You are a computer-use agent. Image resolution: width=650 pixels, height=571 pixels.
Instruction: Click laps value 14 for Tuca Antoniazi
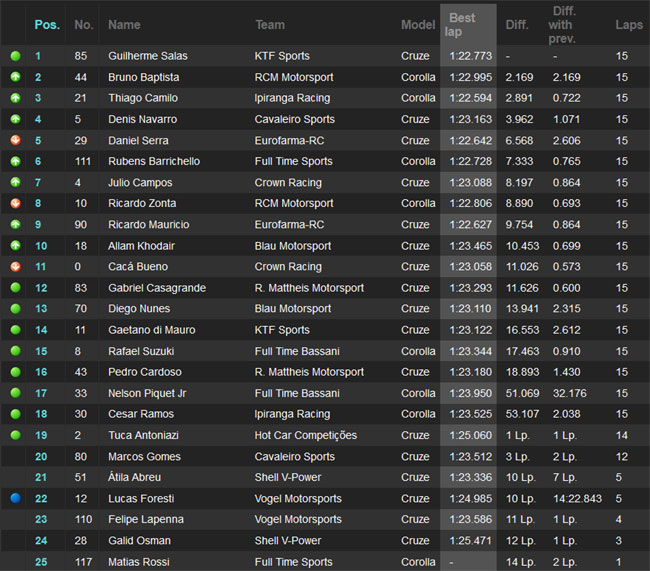tap(621, 435)
